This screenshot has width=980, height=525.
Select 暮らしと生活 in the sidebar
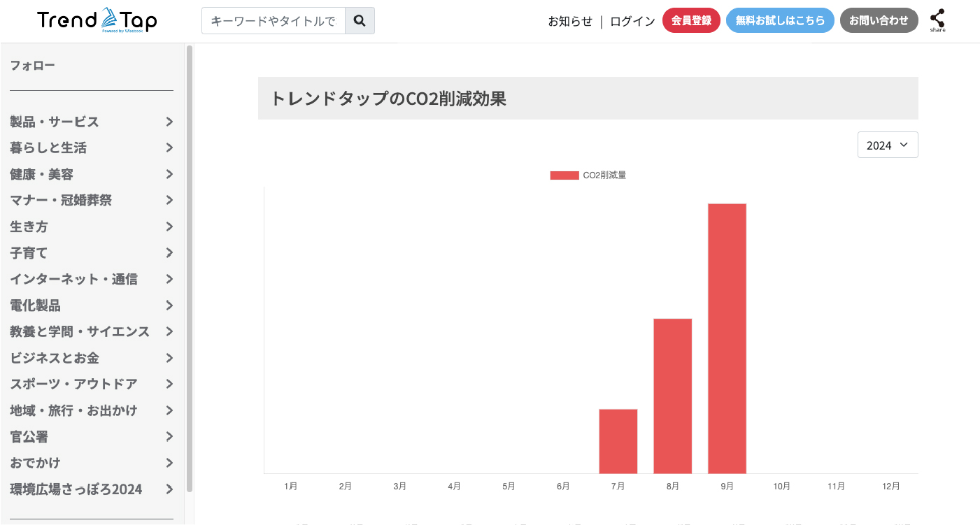coord(48,148)
